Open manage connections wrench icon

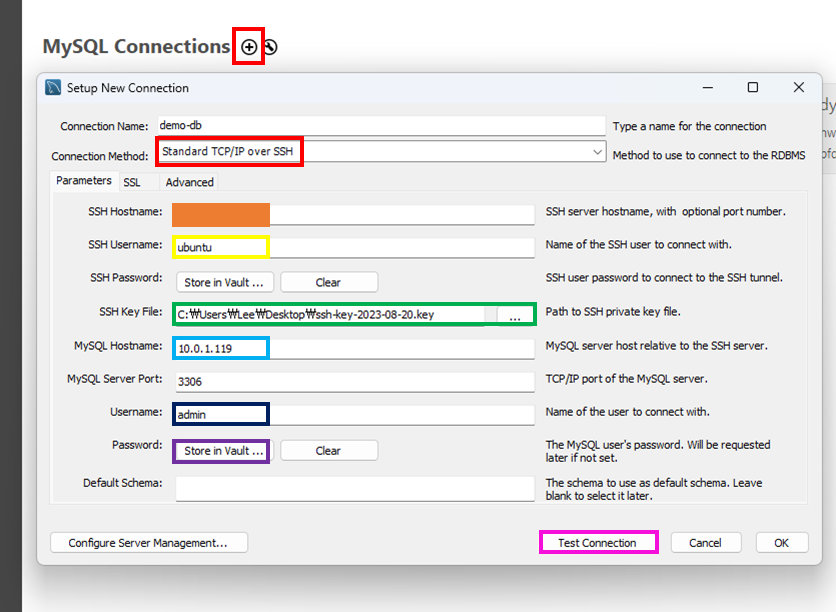pyautogui.click(x=270, y=47)
